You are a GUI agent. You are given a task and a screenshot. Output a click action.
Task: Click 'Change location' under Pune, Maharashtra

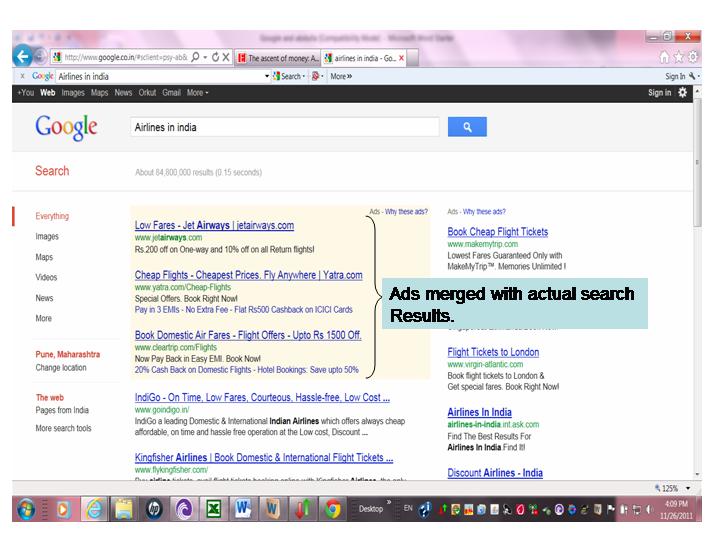pyautogui.click(x=61, y=368)
